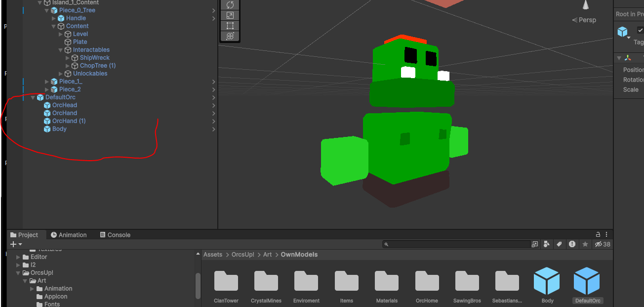Click the search by type filter icon

pyautogui.click(x=547, y=244)
